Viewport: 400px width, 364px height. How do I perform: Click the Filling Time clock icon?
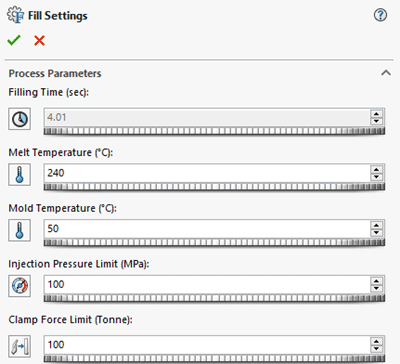pos(20,119)
